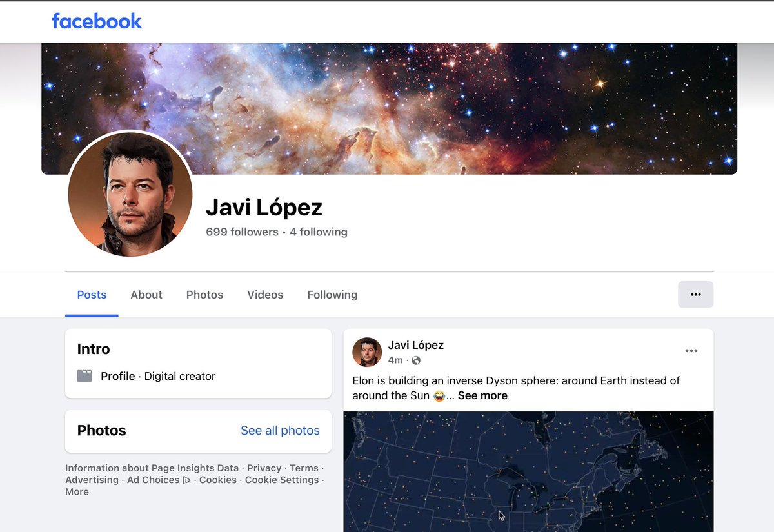Click the 699 followers count
Viewport: 774px width, 532px height.
tap(242, 232)
